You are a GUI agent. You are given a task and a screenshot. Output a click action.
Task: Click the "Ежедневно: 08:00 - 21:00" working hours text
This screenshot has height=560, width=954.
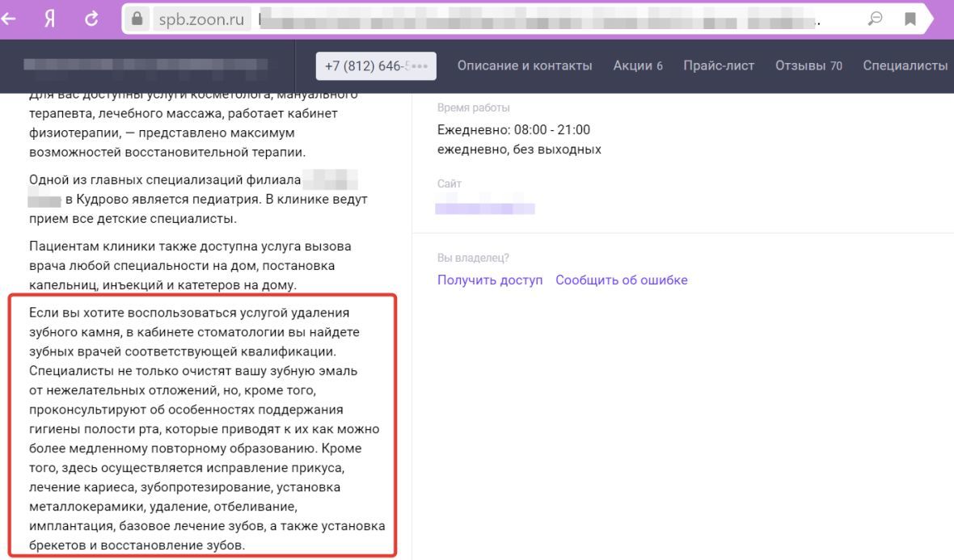click(513, 130)
